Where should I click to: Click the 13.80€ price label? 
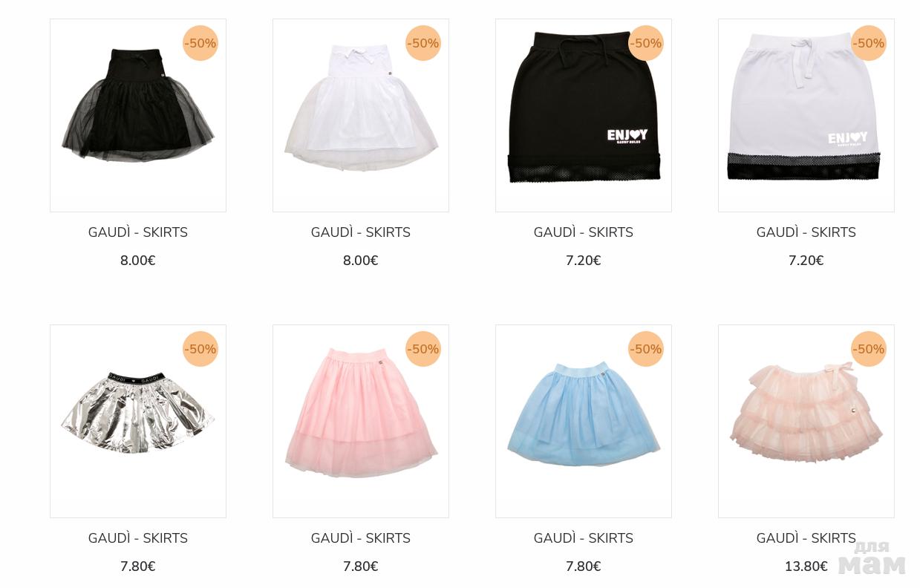pyautogui.click(x=806, y=566)
